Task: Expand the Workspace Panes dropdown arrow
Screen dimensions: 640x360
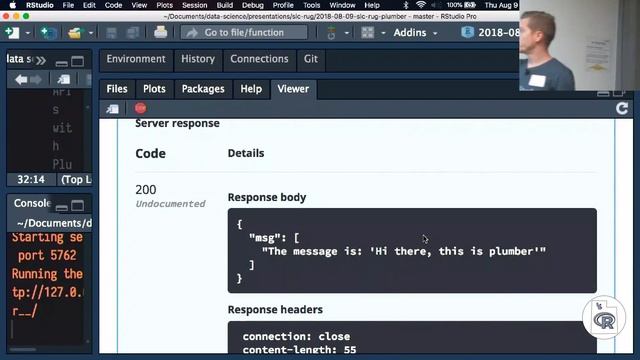Action: point(383,33)
